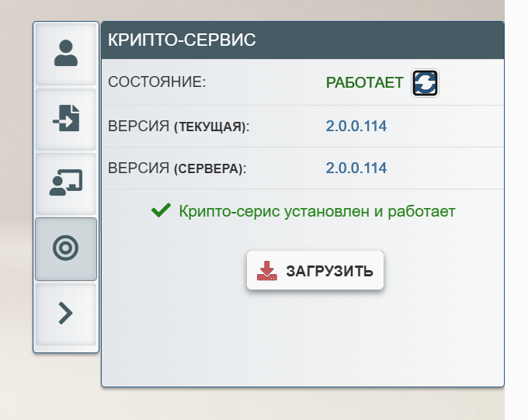Click the white strip right of the panel
Viewport: 528px width, 420px height.
point(516,233)
